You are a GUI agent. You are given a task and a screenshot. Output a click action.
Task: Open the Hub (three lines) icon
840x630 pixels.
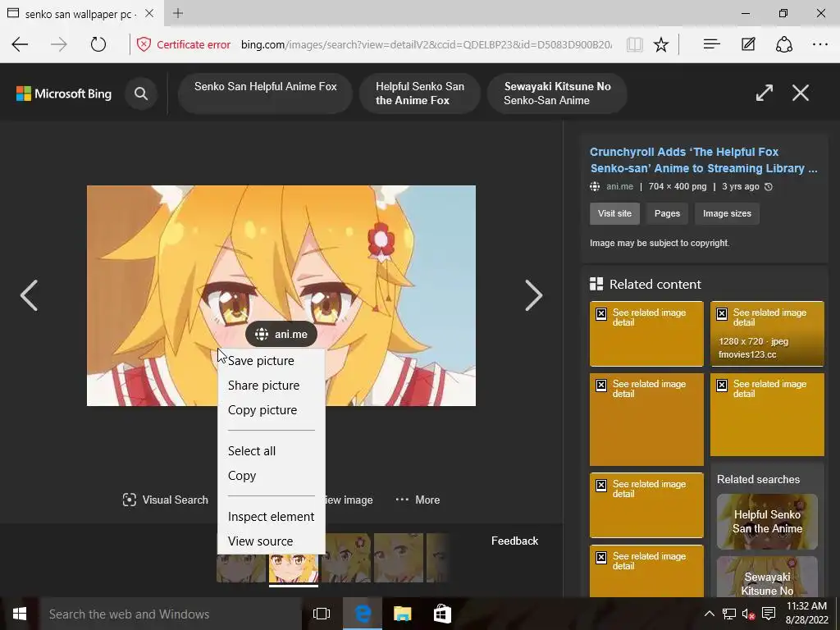711,44
